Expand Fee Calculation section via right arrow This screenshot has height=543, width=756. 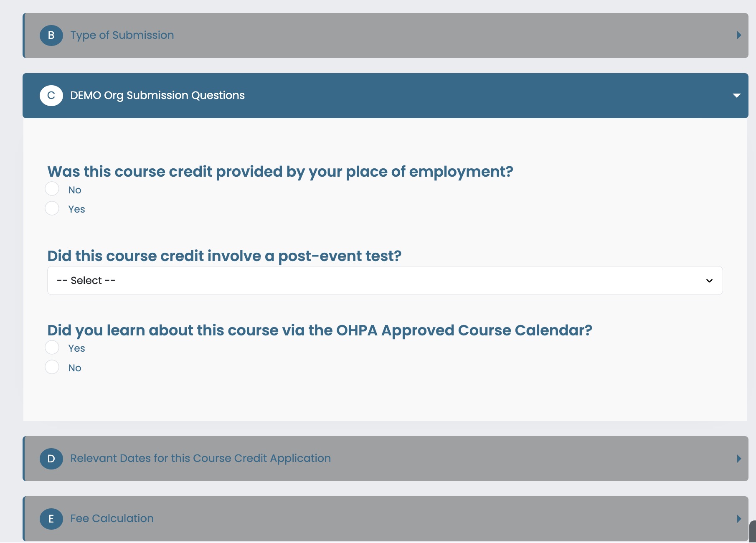point(738,519)
